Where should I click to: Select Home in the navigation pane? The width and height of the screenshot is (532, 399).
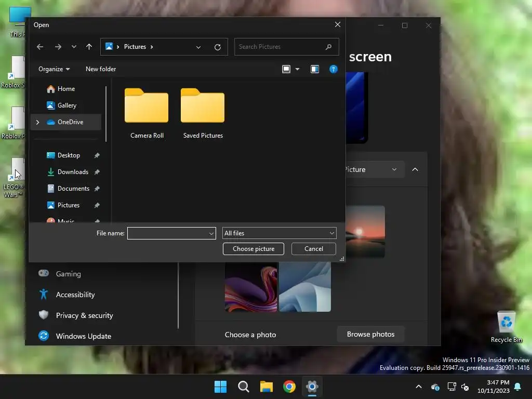66,89
